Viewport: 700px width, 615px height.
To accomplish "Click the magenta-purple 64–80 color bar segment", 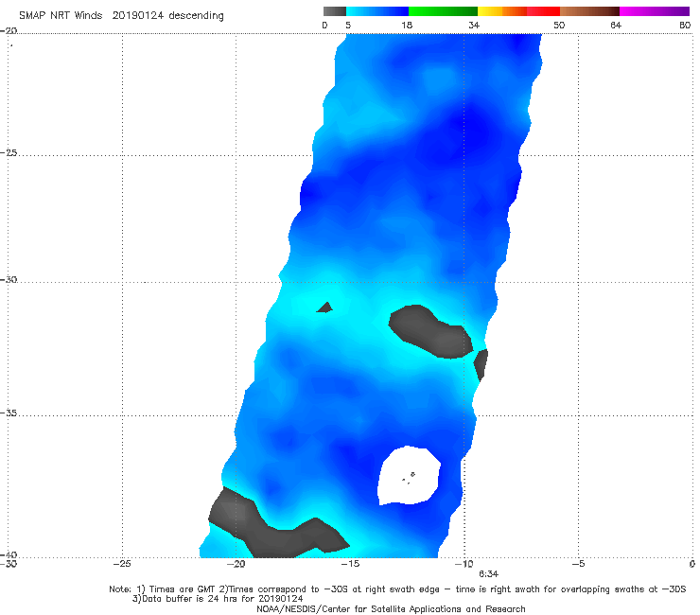I will tap(655, 11).
